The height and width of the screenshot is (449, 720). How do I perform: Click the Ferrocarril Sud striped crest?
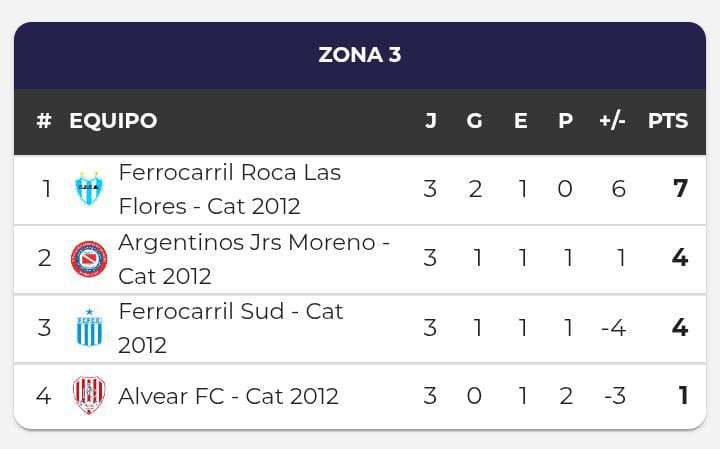(x=89, y=328)
